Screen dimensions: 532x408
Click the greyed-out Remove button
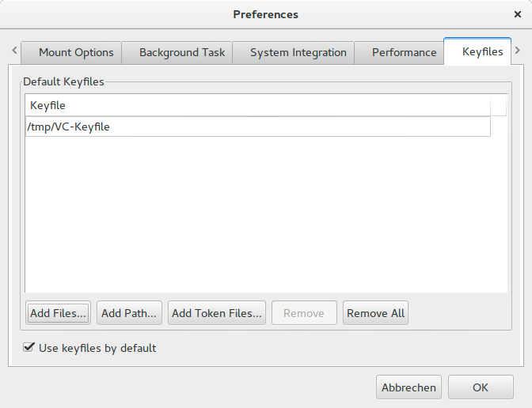coord(304,313)
